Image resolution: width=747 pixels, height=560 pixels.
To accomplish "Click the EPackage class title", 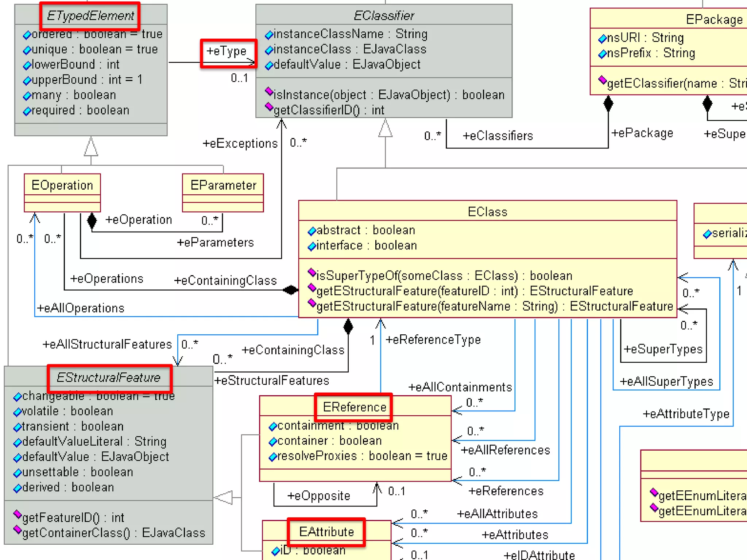I will (x=714, y=19).
